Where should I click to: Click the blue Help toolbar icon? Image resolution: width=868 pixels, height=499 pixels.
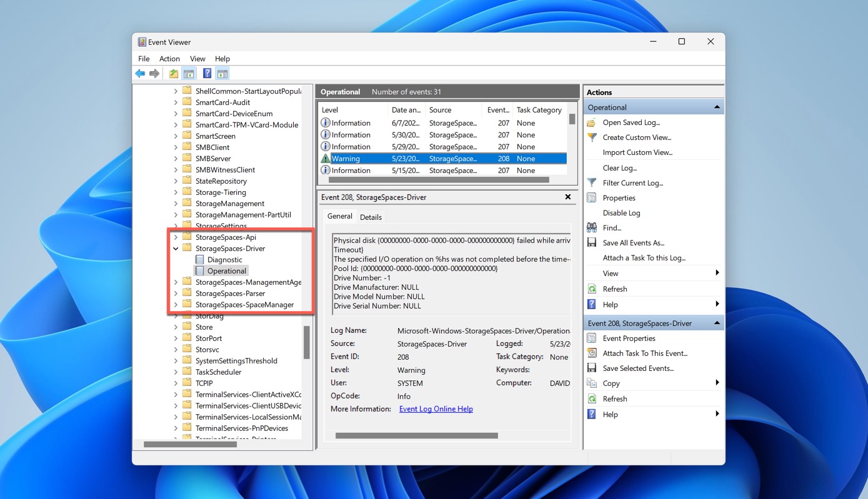tap(207, 74)
